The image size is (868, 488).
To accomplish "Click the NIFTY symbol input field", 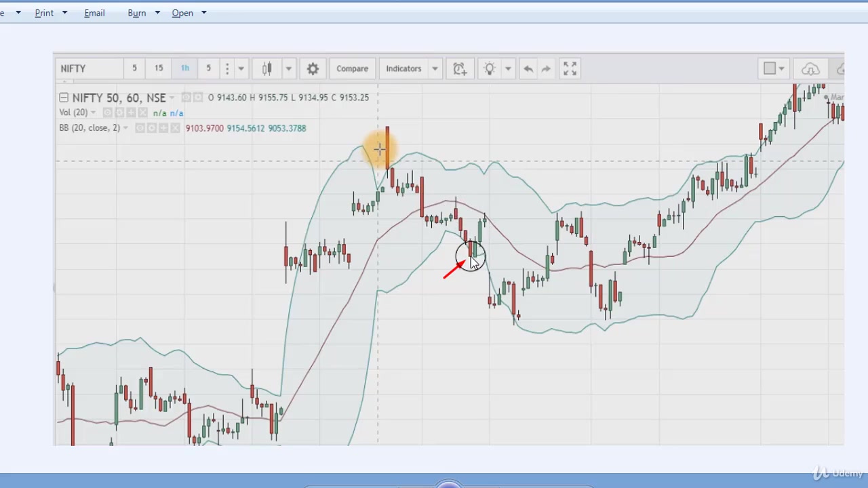I will point(88,68).
